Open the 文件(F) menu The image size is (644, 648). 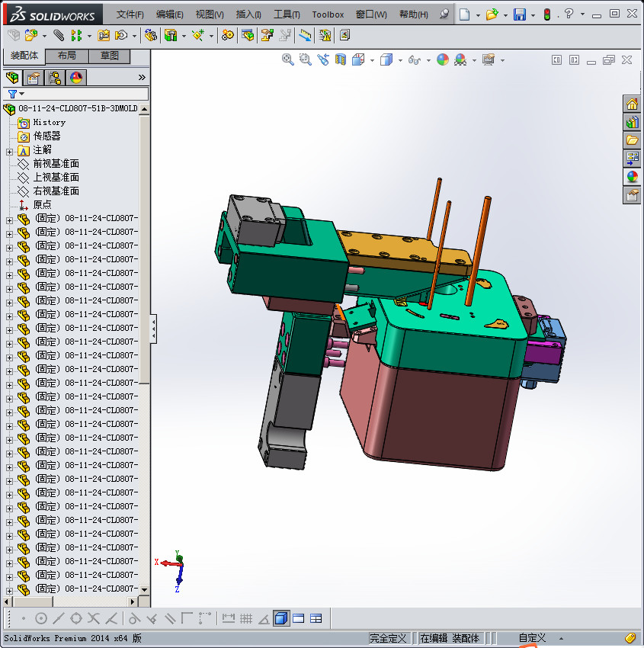click(x=130, y=14)
